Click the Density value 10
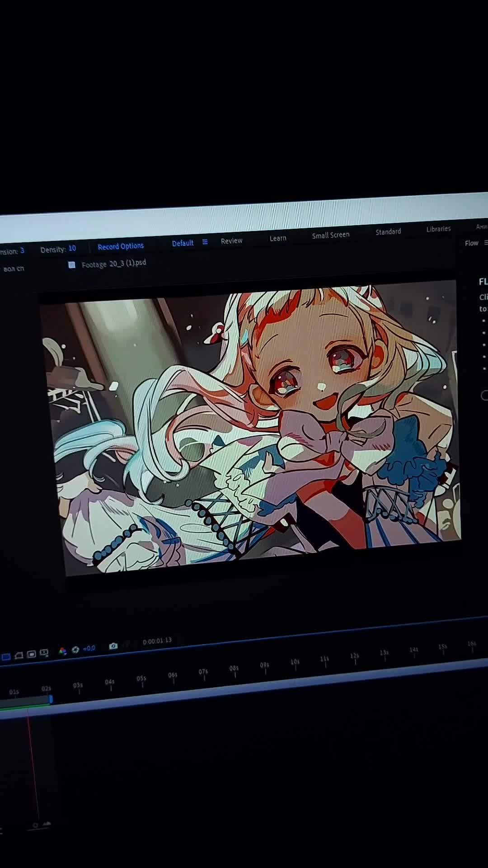Screen dimensions: 488x868 (72, 248)
